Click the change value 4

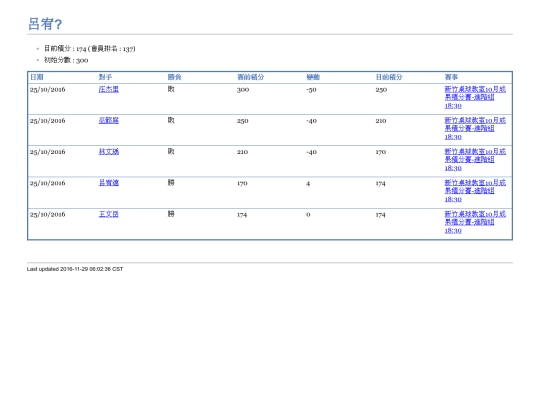[x=308, y=184]
